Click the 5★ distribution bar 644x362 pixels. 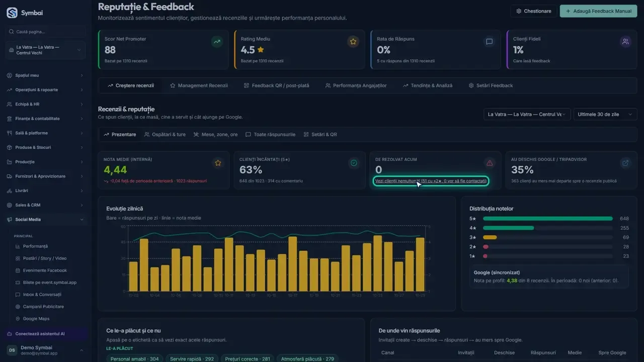pyautogui.click(x=548, y=219)
